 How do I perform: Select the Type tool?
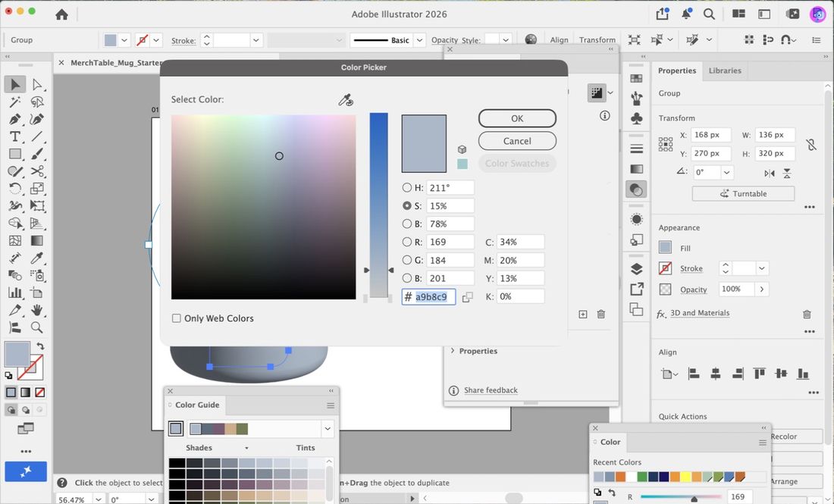(x=15, y=136)
